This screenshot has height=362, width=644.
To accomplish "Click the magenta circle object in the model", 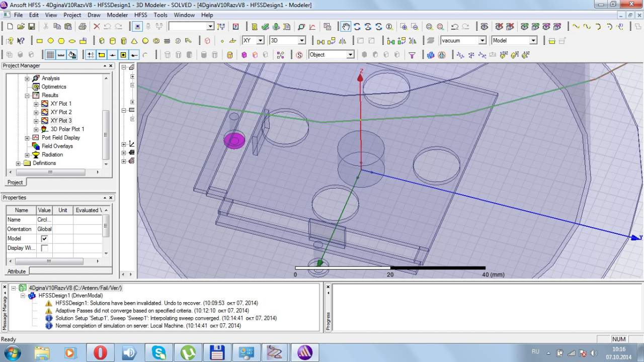I will [x=234, y=140].
